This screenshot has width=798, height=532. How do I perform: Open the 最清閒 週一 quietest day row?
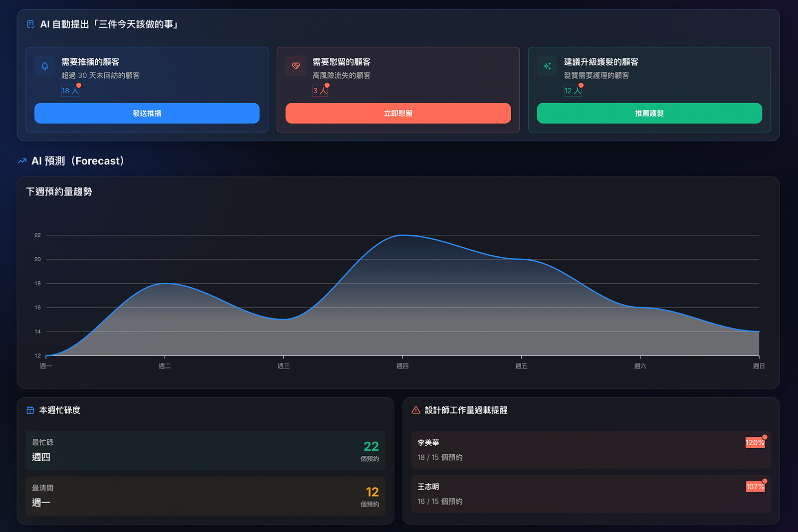point(205,496)
